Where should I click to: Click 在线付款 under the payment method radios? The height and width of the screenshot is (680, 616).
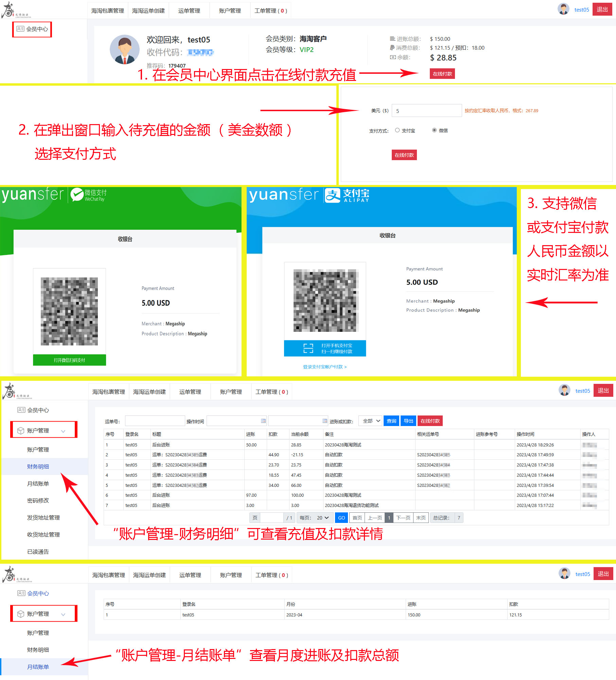(404, 155)
